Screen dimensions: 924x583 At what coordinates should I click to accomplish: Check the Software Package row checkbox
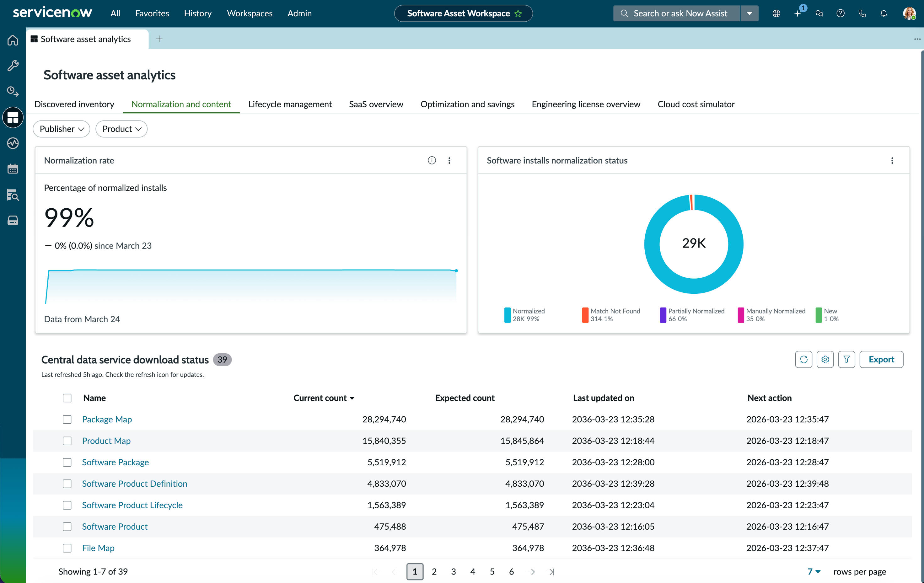(x=67, y=462)
